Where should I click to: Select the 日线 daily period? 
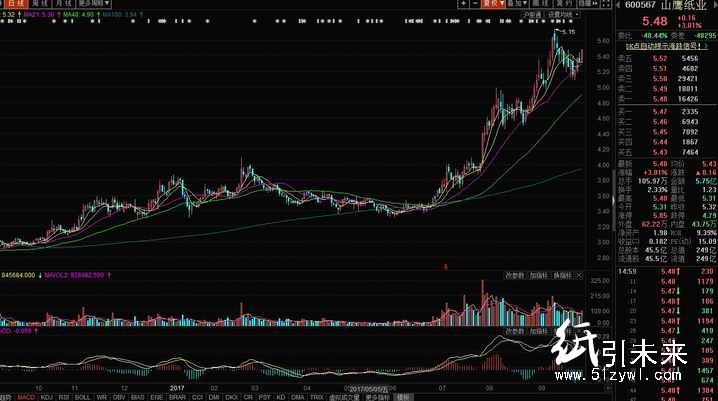coord(12,4)
